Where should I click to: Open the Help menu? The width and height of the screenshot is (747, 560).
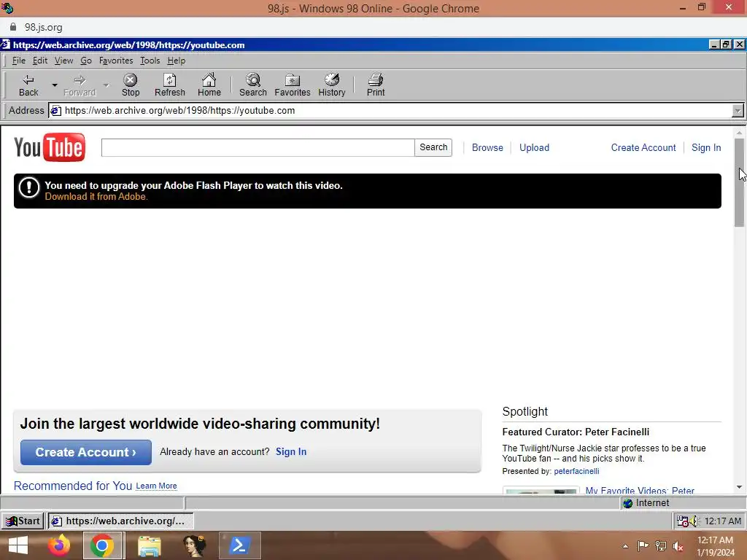[x=177, y=61]
